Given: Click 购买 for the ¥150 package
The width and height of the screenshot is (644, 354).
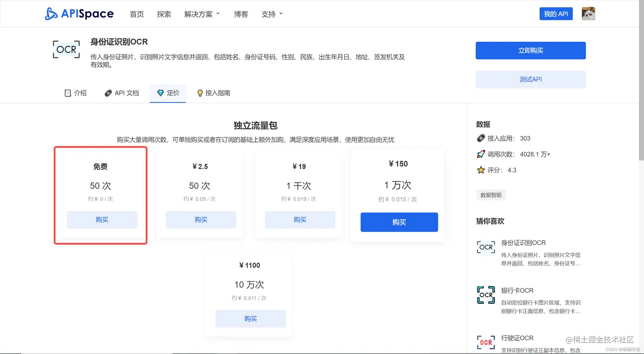Looking at the screenshot, I should (x=399, y=222).
